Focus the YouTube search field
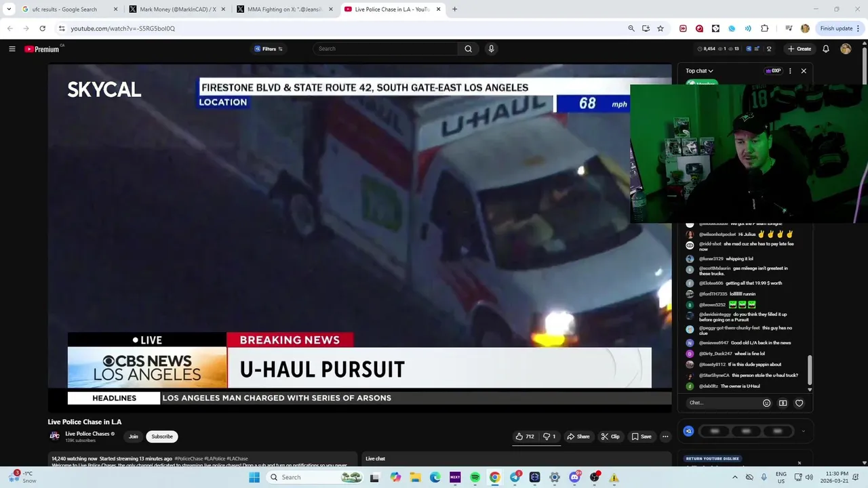Viewport: 868px width, 488px height. (385, 49)
